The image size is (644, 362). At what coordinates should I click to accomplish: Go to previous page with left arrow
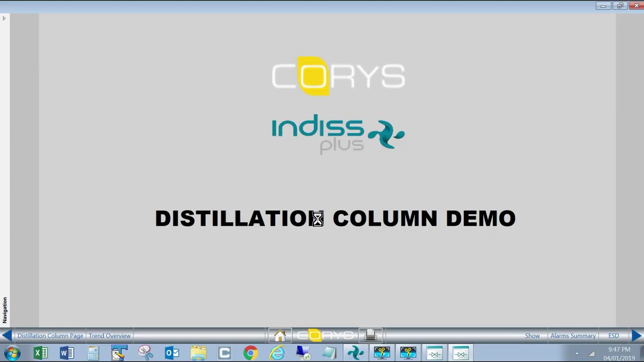click(x=7, y=335)
